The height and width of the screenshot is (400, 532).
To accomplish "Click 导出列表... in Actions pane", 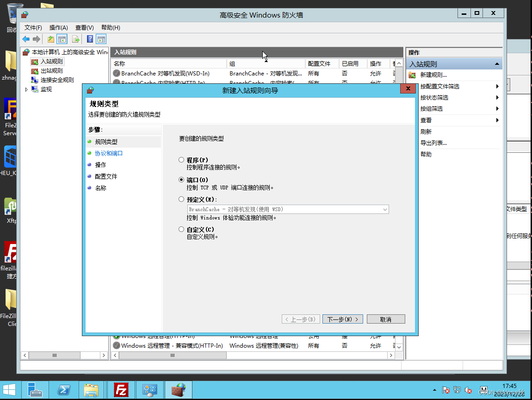I will coord(433,143).
